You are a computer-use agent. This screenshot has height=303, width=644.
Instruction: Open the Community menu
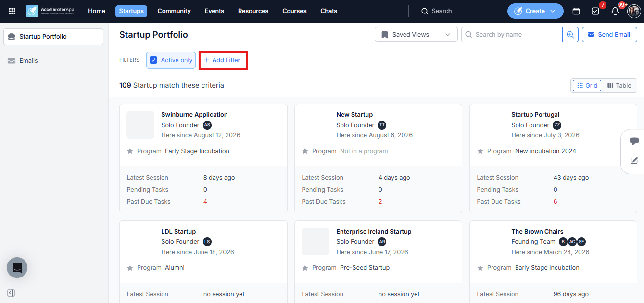coord(174,11)
